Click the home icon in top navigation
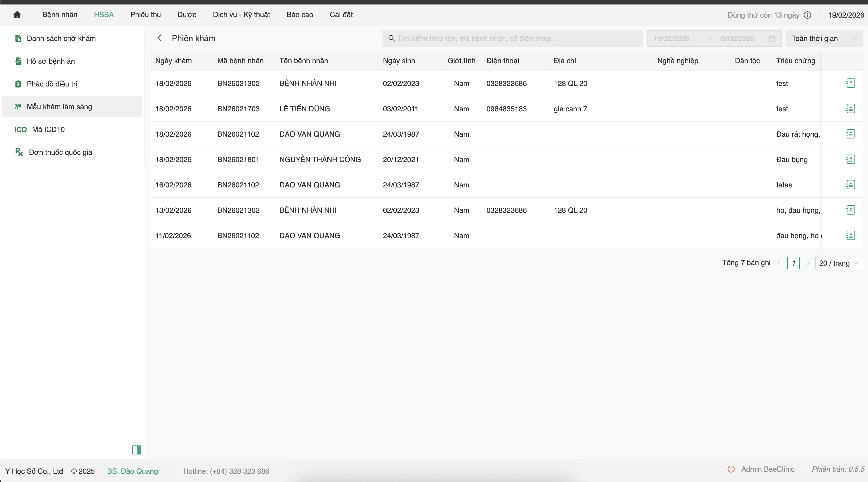This screenshot has height=482, width=868. (17, 14)
